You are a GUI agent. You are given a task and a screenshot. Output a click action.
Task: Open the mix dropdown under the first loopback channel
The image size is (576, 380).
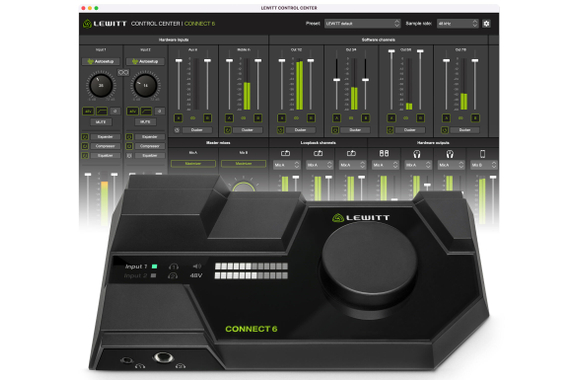(x=287, y=165)
